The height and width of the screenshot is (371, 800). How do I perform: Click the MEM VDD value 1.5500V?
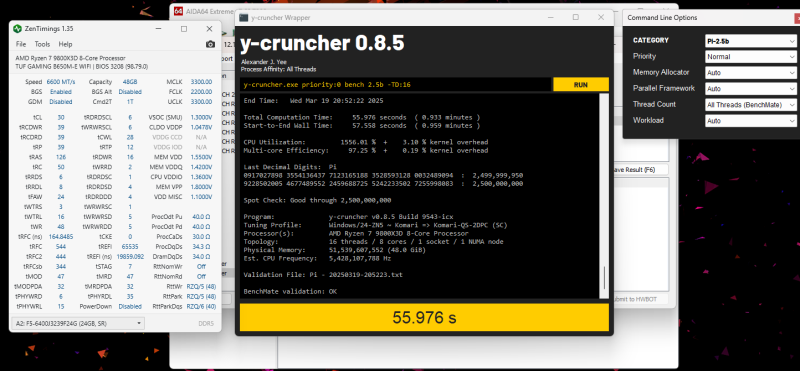tap(201, 157)
